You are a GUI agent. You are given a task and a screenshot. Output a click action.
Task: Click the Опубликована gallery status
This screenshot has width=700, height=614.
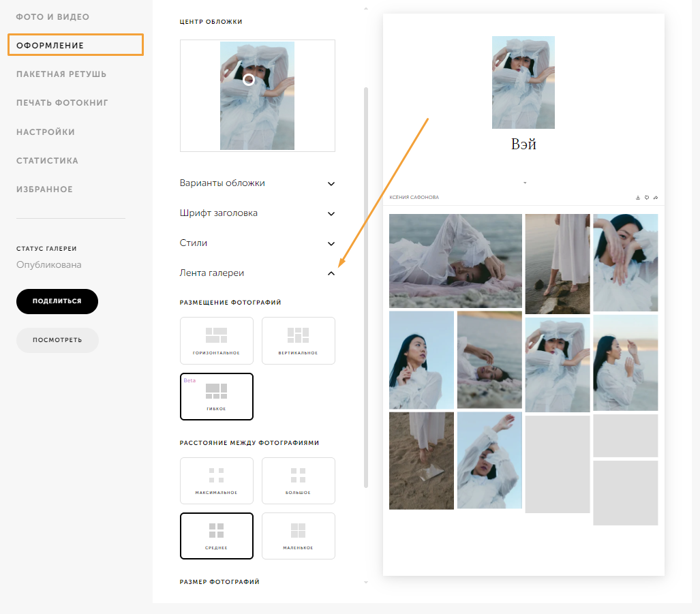[x=49, y=264]
